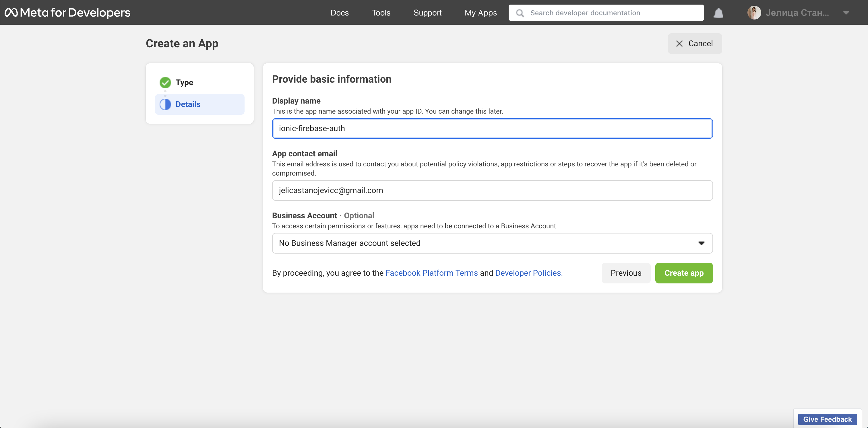Image resolution: width=868 pixels, height=428 pixels.
Task: Click the dropdown arrow on profile menu
Action: tap(845, 12)
